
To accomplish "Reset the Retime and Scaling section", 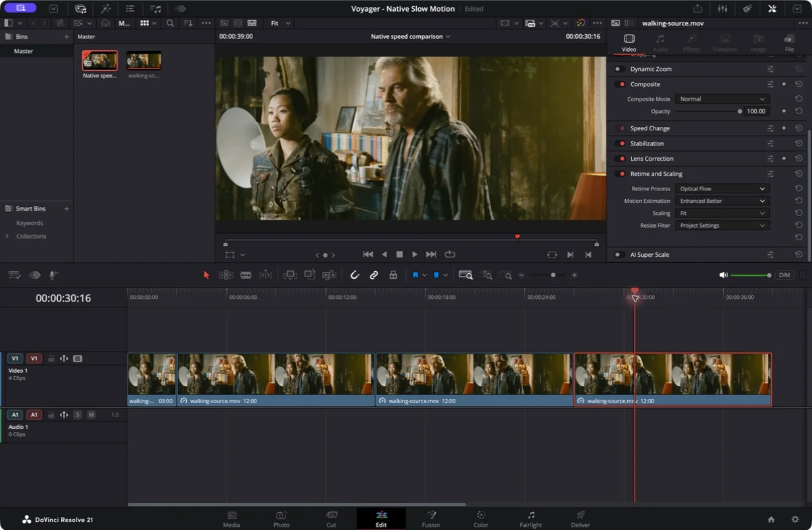I will [x=798, y=174].
